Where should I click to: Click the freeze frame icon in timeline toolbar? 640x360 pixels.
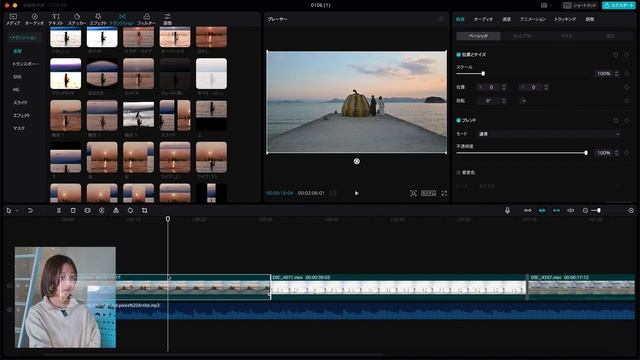point(87,210)
